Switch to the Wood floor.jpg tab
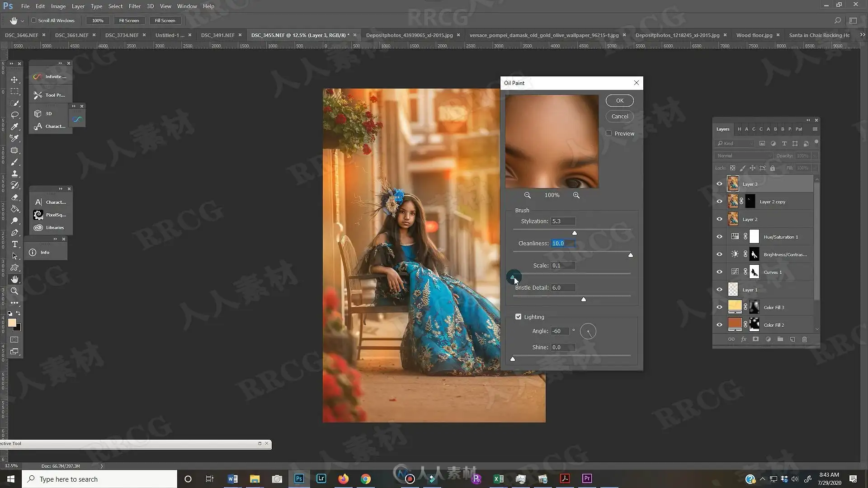Image resolution: width=868 pixels, height=488 pixels. coord(754,35)
